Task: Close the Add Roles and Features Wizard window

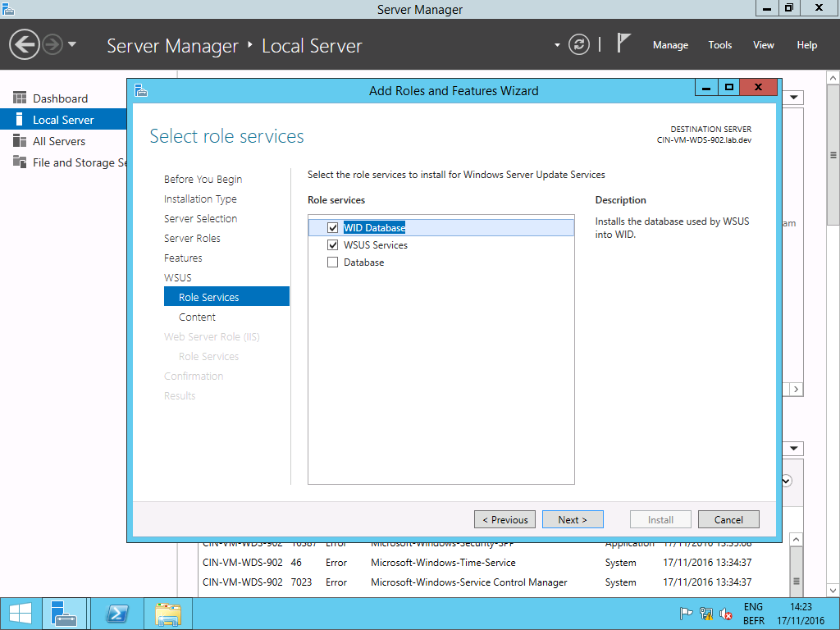Action: pos(758,87)
